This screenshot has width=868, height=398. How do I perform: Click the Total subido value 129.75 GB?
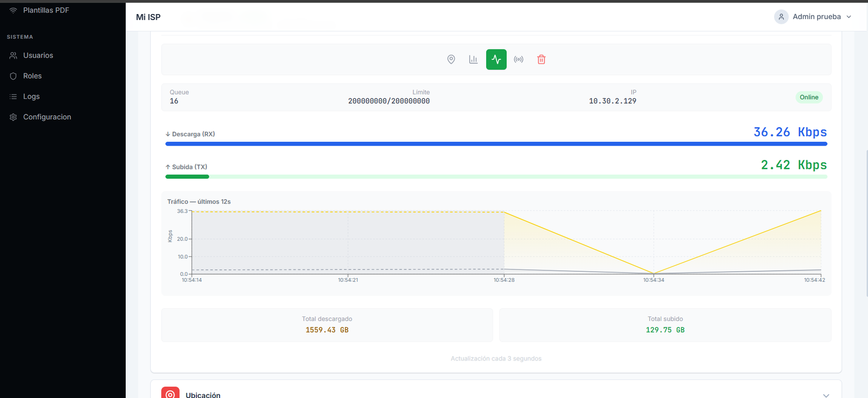[x=665, y=330]
